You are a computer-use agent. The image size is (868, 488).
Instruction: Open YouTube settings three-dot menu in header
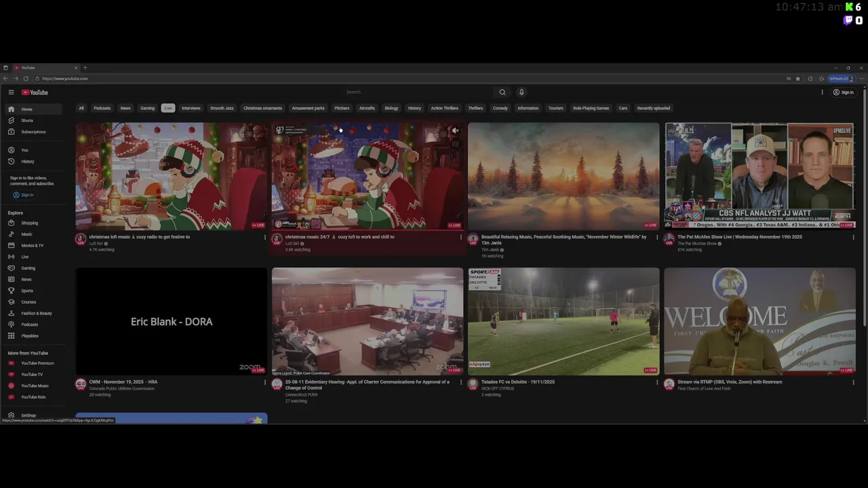823,92
